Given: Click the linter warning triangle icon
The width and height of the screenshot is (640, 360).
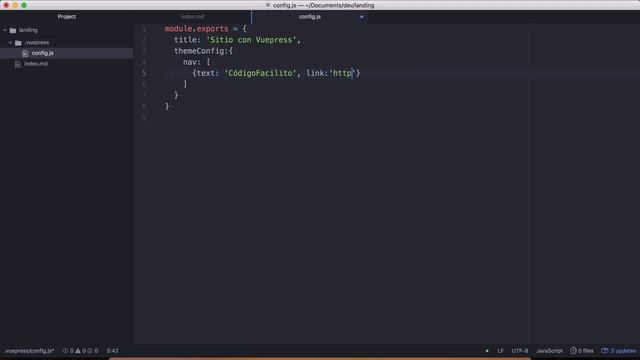Looking at the screenshot, I should 78,351.
